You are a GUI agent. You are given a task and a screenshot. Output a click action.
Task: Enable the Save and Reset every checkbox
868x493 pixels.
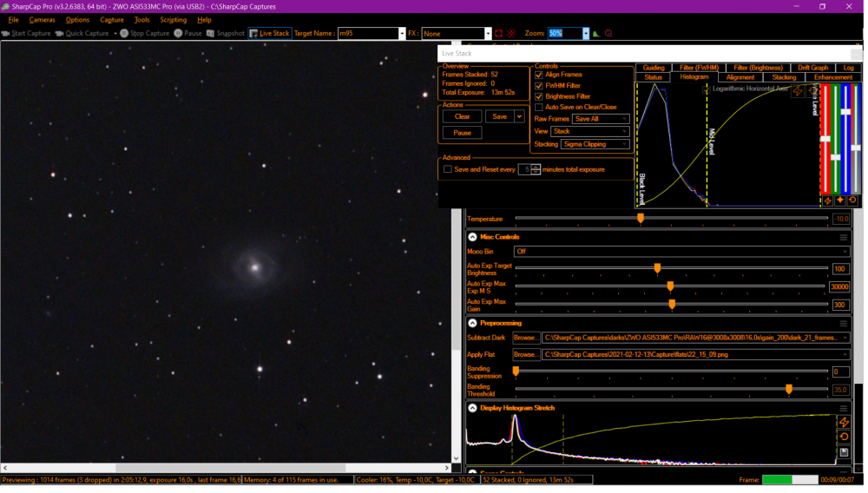coord(447,169)
